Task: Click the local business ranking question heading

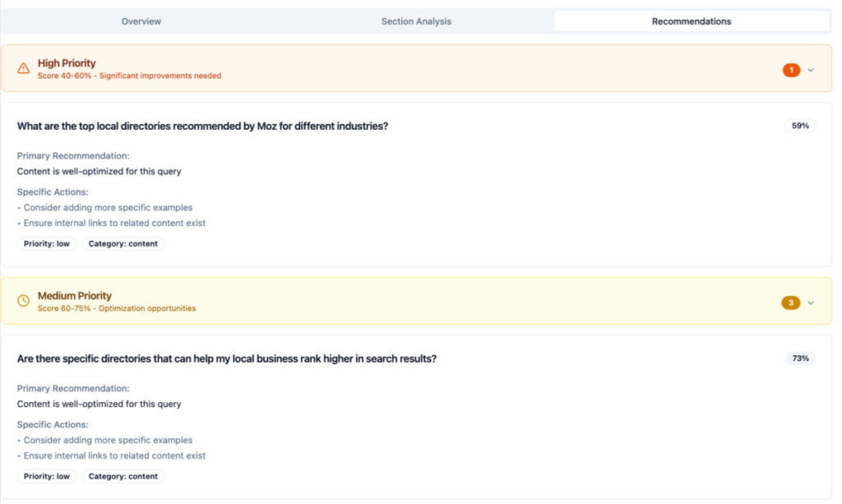Action: coord(227,358)
